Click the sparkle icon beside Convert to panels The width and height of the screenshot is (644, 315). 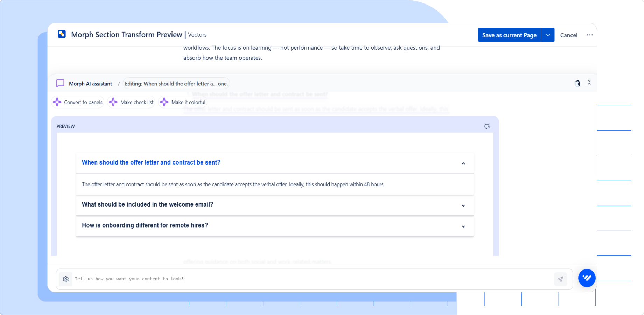point(57,102)
